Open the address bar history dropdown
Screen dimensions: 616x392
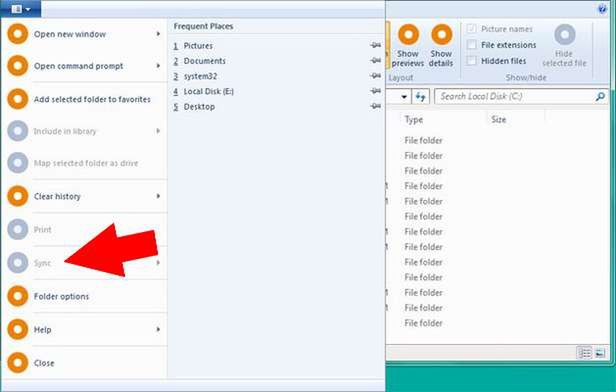coord(403,97)
